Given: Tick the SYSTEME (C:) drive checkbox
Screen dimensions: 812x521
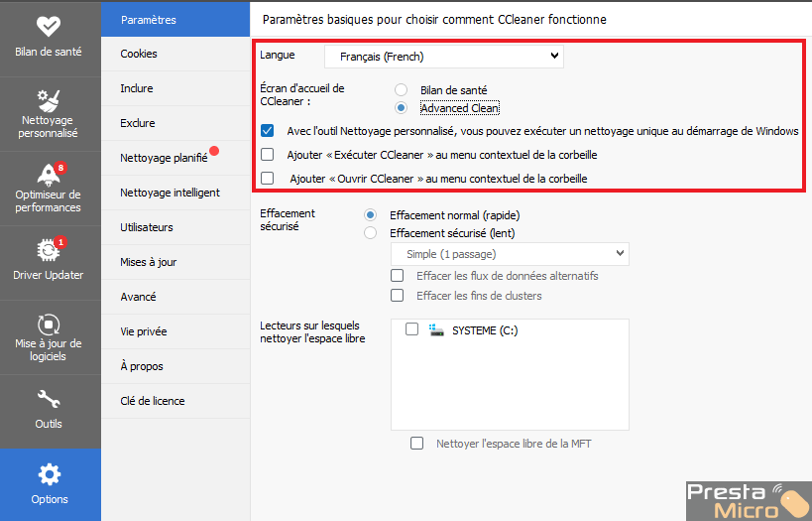Looking at the screenshot, I should tap(411, 329).
